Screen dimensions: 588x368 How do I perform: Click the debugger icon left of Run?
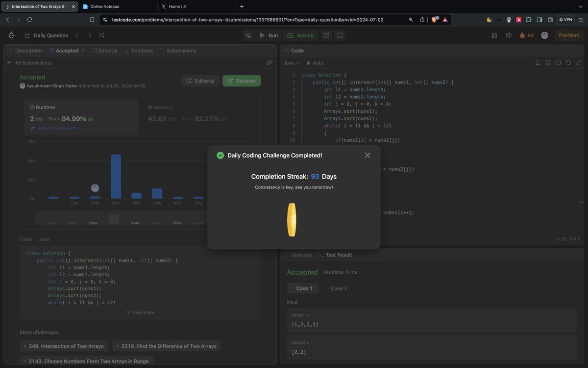click(248, 35)
